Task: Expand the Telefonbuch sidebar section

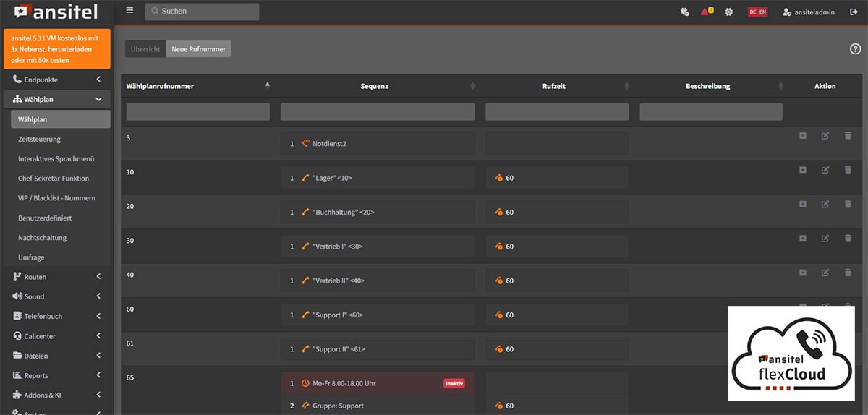Action: [x=56, y=316]
